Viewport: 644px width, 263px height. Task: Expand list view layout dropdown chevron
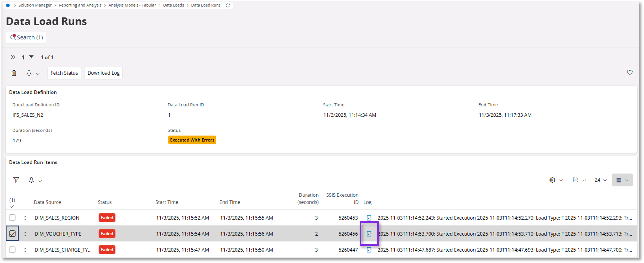627,181
